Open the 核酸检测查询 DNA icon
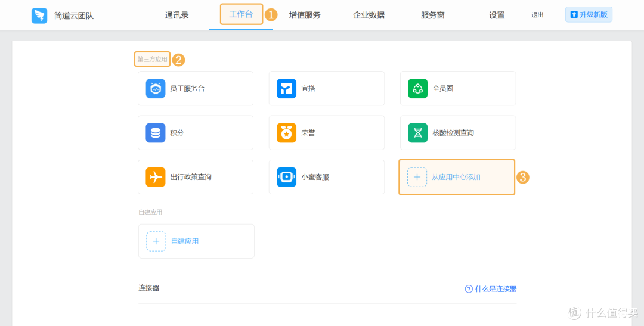Screen dimensions: 644x326 click(417, 133)
